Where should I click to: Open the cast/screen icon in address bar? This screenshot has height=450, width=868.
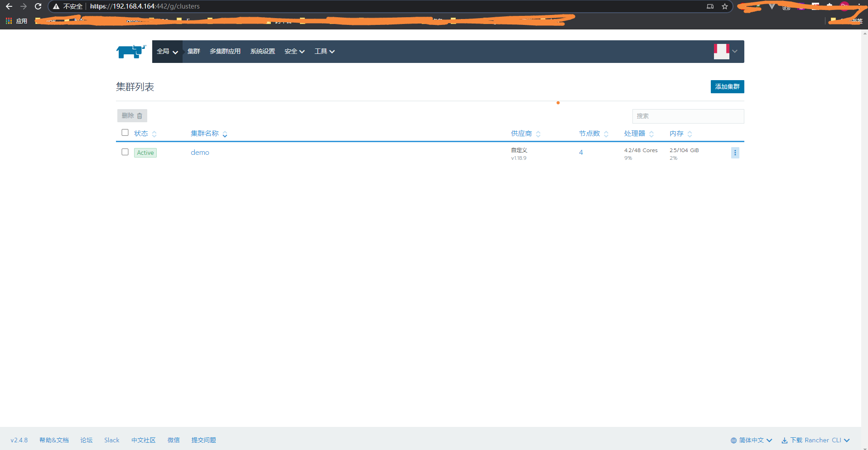pos(710,6)
